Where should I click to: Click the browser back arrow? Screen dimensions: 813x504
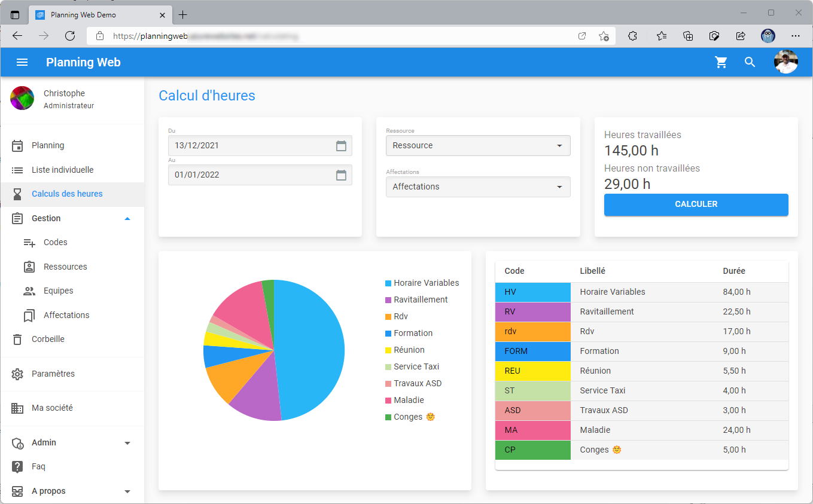[x=17, y=36]
